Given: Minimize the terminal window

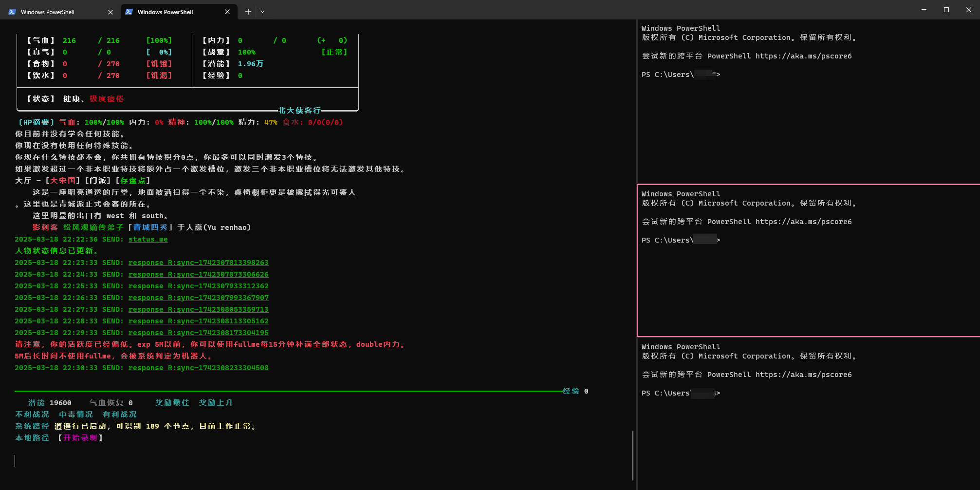Looking at the screenshot, I should tap(924, 10).
